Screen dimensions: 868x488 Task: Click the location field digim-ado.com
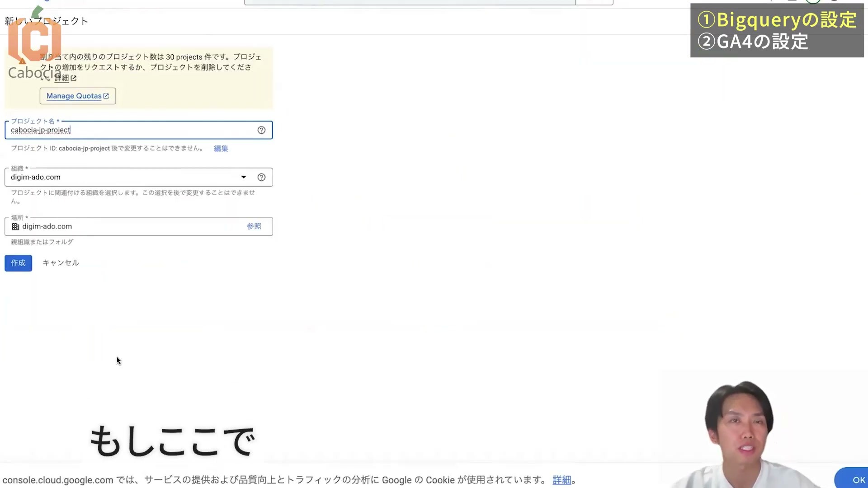click(x=139, y=226)
